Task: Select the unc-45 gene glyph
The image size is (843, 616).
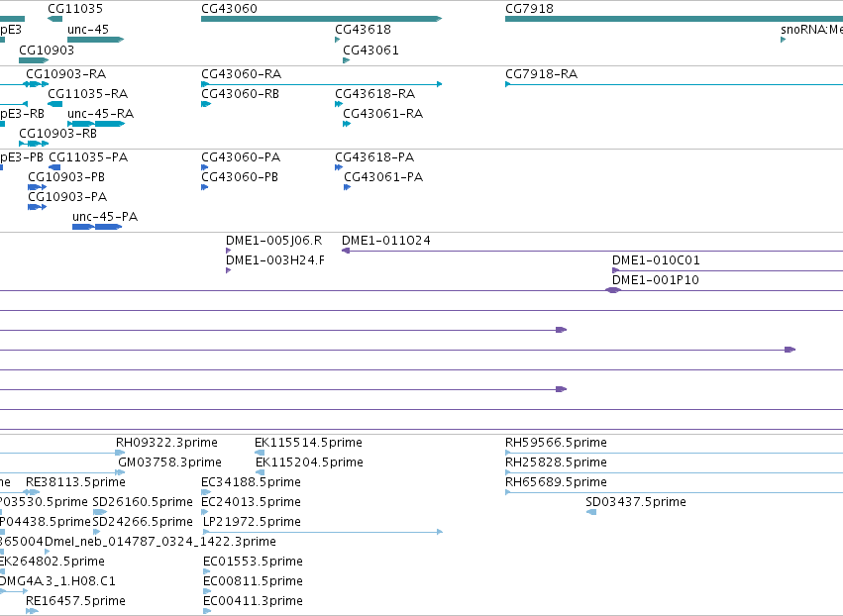Action: click(x=96, y=40)
